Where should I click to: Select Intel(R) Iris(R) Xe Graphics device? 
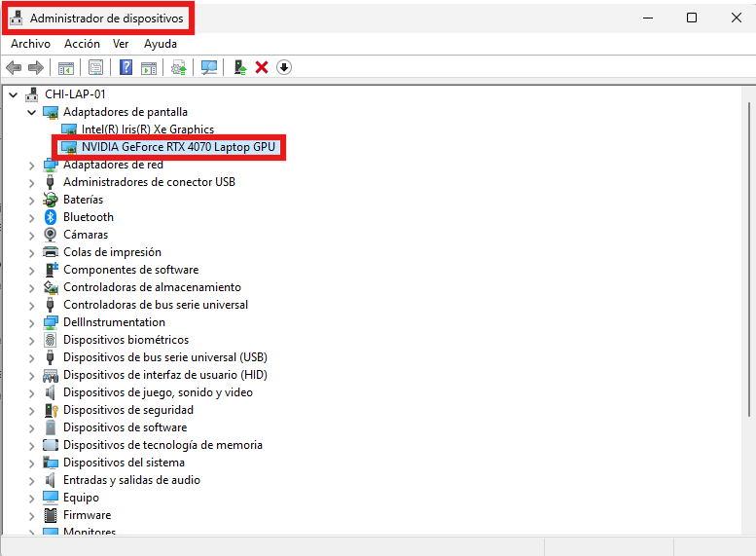coord(147,130)
